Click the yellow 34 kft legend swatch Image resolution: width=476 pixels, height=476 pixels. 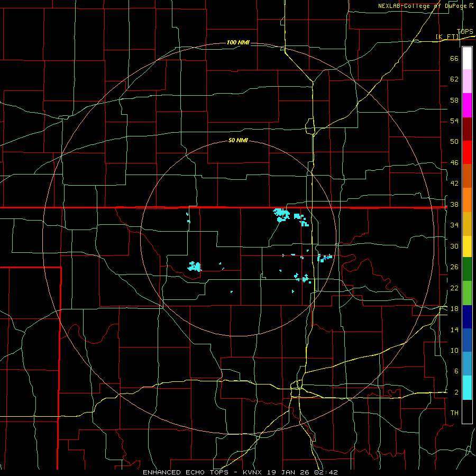click(467, 246)
